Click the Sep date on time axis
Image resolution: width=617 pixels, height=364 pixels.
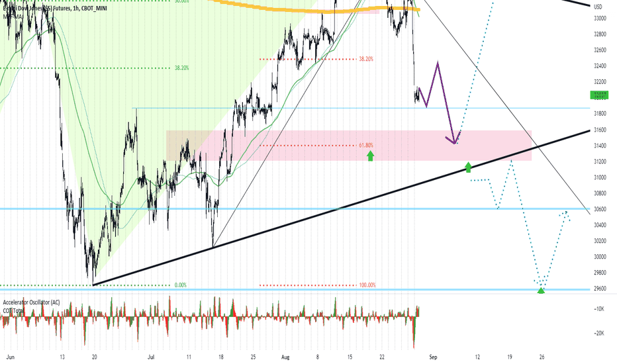tap(433, 357)
